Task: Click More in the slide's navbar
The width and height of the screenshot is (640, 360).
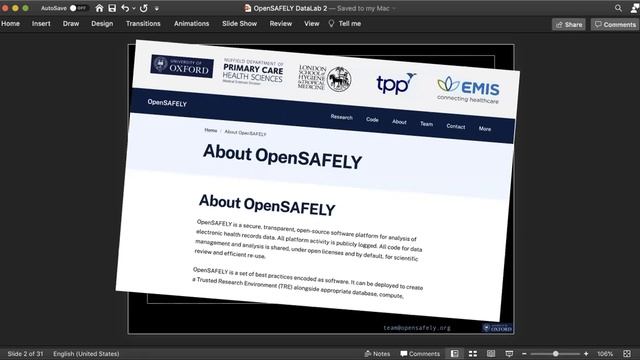Action: point(485,129)
